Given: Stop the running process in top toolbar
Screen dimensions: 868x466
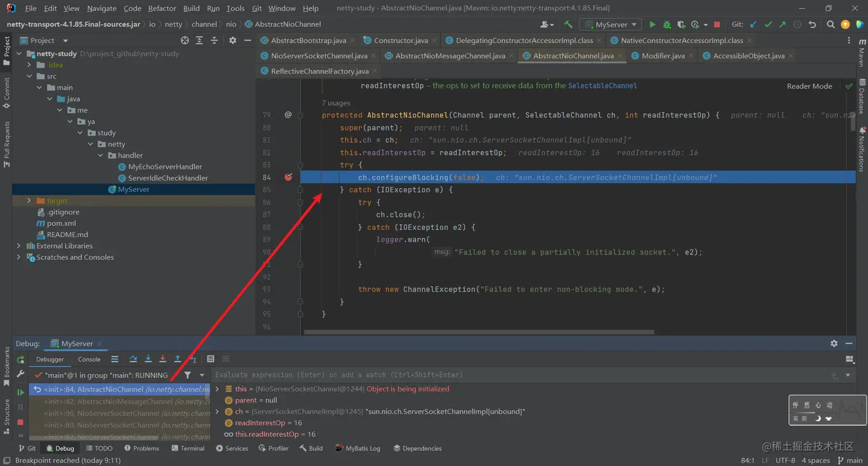Looking at the screenshot, I should pyautogui.click(x=717, y=25).
